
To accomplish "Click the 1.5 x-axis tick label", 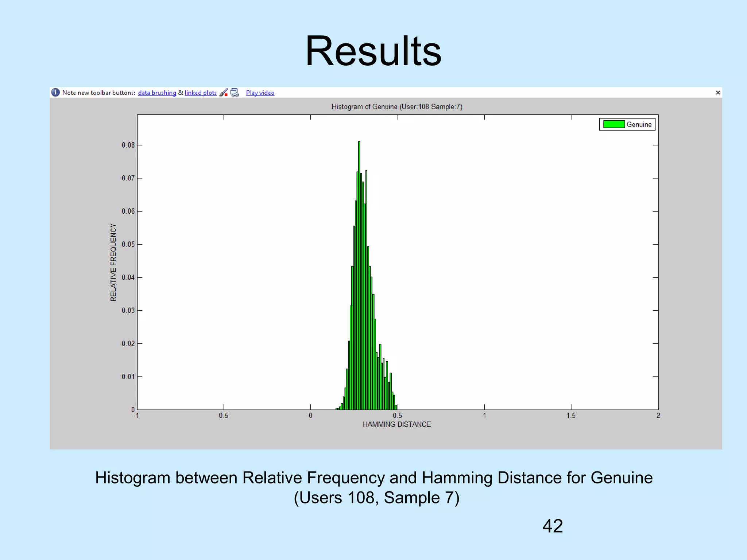I will click(x=571, y=416).
